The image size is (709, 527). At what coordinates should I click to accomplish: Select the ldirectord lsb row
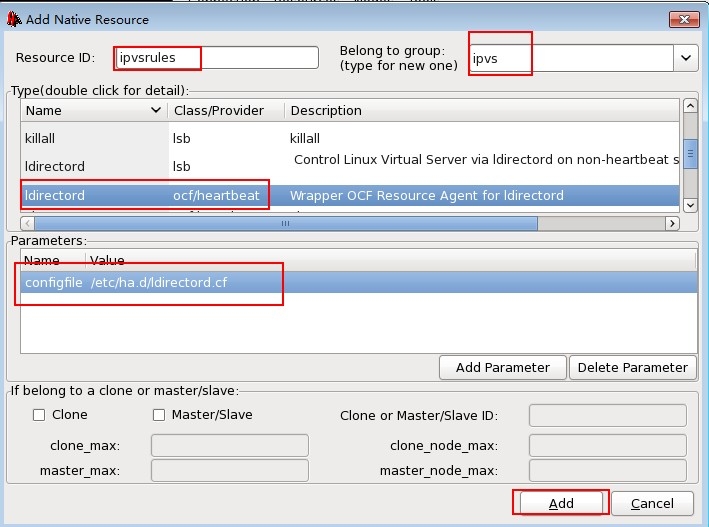(x=350, y=166)
